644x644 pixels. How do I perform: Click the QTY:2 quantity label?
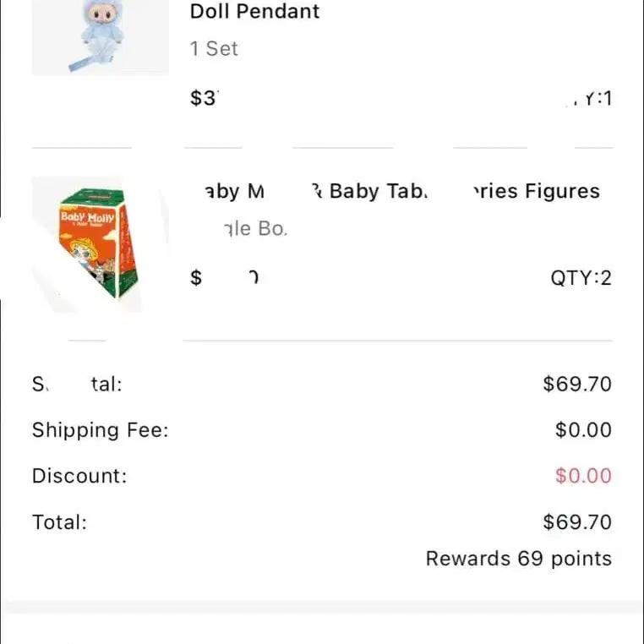[581, 278]
